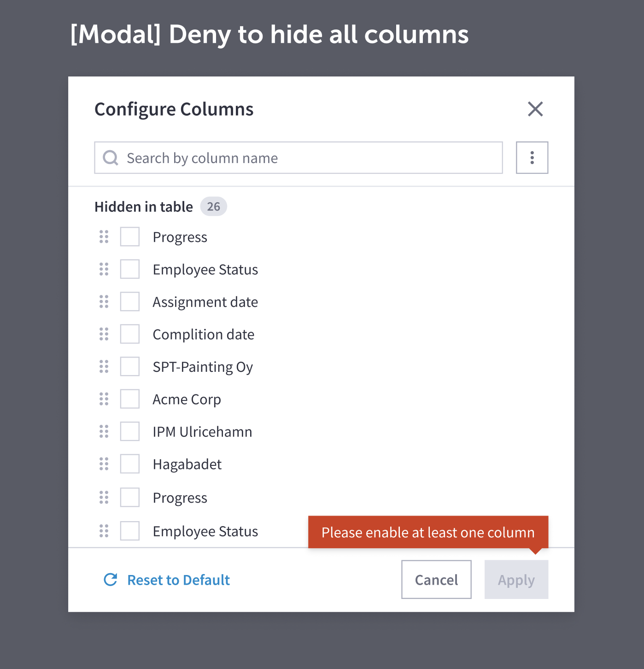This screenshot has height=669, width=644.
Task: Close the Configure Columns modal
Action: 535,109
